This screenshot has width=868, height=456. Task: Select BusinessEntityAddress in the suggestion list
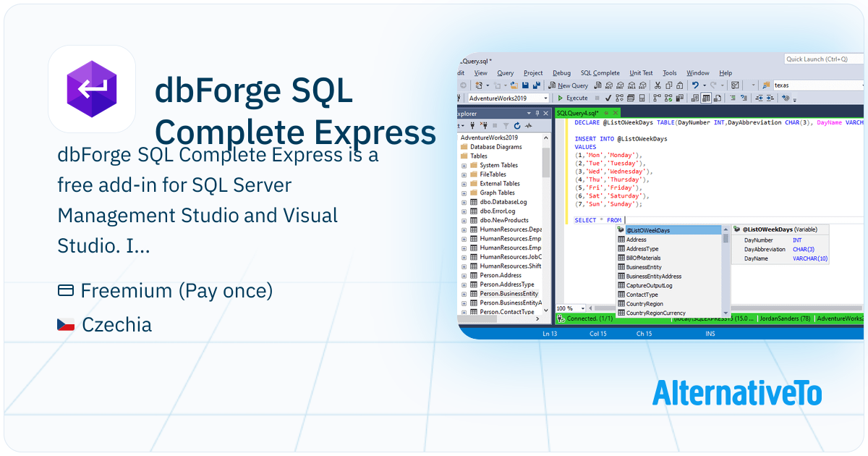(669, 276)
